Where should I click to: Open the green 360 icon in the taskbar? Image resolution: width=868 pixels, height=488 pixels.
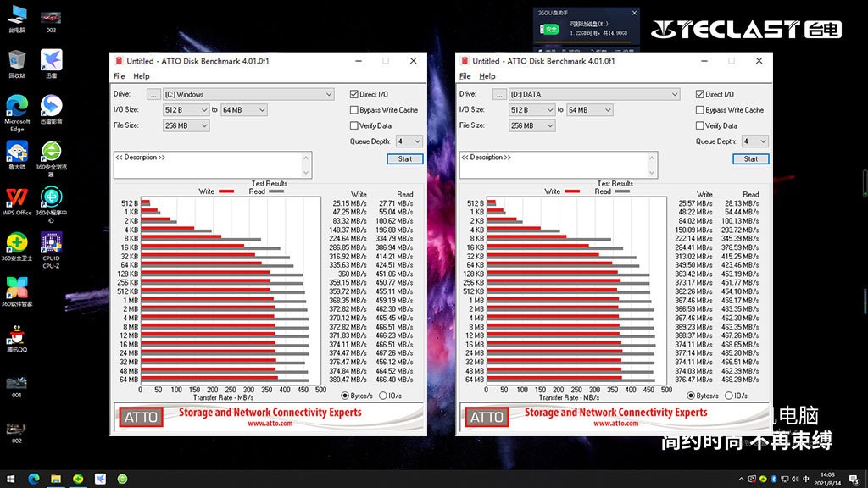[77, 479]
